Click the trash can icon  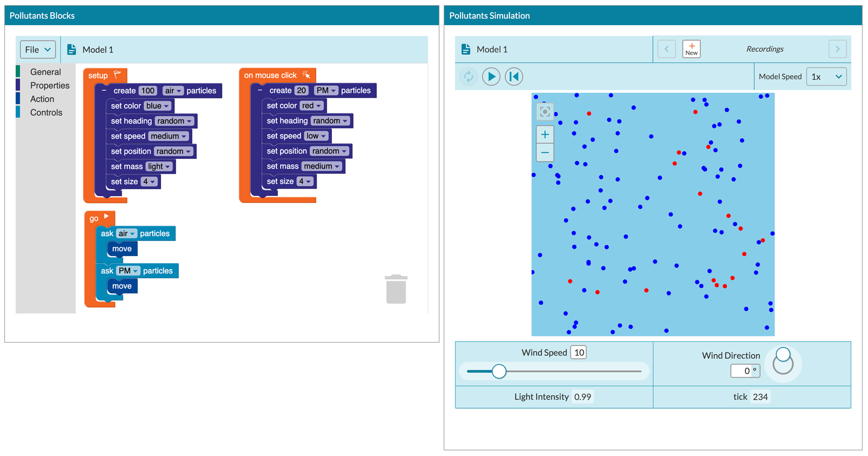coord(396,289)
